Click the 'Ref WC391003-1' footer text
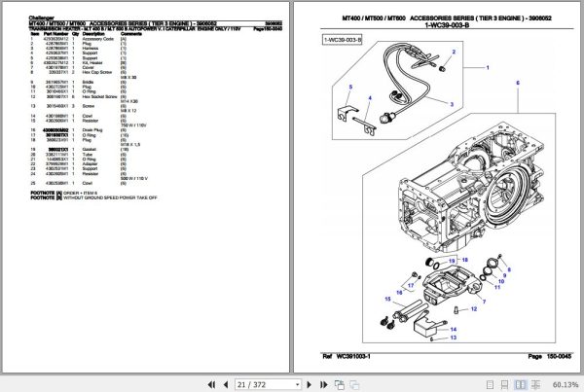The width and height of the screenshot is (584, 392). click(x=347, y=356)
